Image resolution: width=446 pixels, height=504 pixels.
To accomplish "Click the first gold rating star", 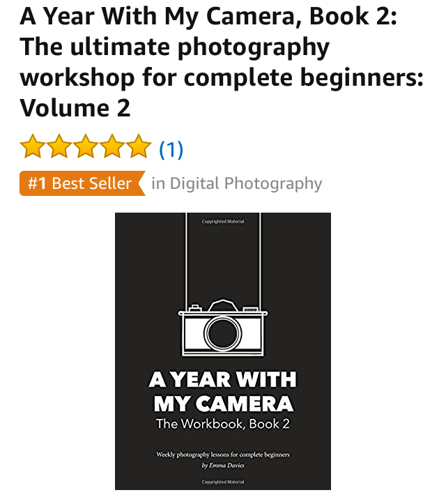I will tap(33, 146).
